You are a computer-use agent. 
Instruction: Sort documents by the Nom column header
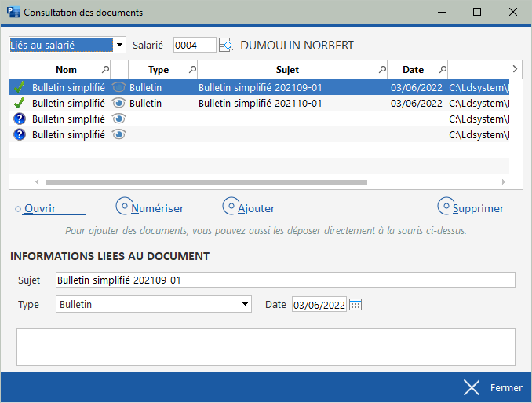[x=66, y=70]
